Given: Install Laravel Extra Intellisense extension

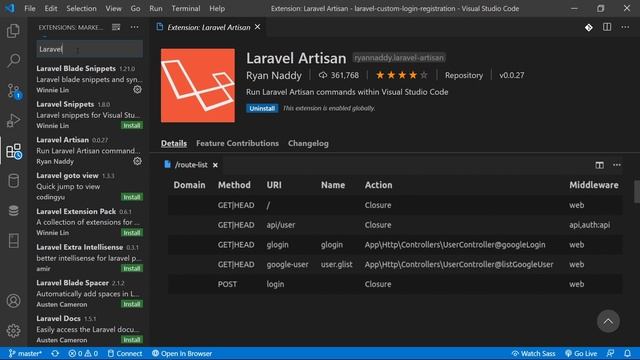Looking at the screenshot, I should coord(132,269).
